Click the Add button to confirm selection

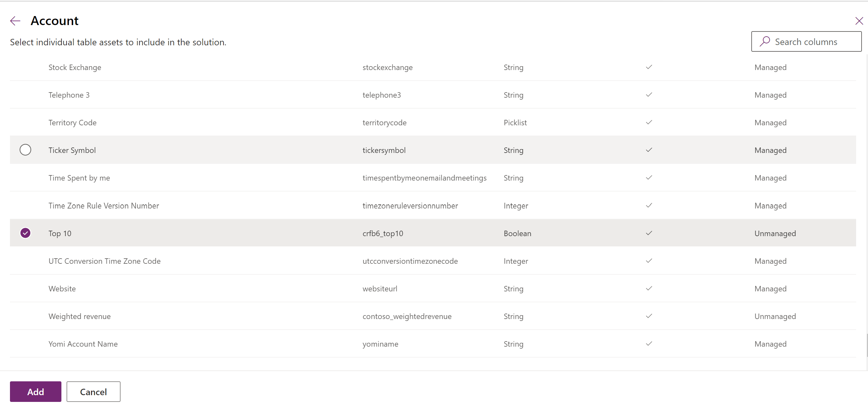click(x=36, y=391)
